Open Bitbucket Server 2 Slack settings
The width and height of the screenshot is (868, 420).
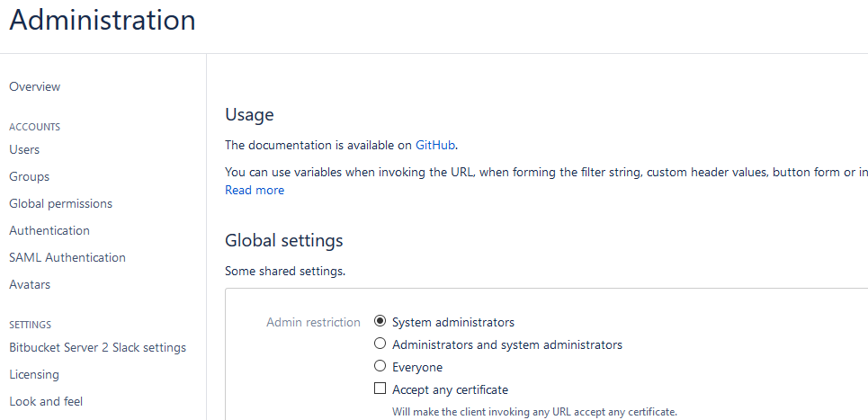tap(98, 347)
